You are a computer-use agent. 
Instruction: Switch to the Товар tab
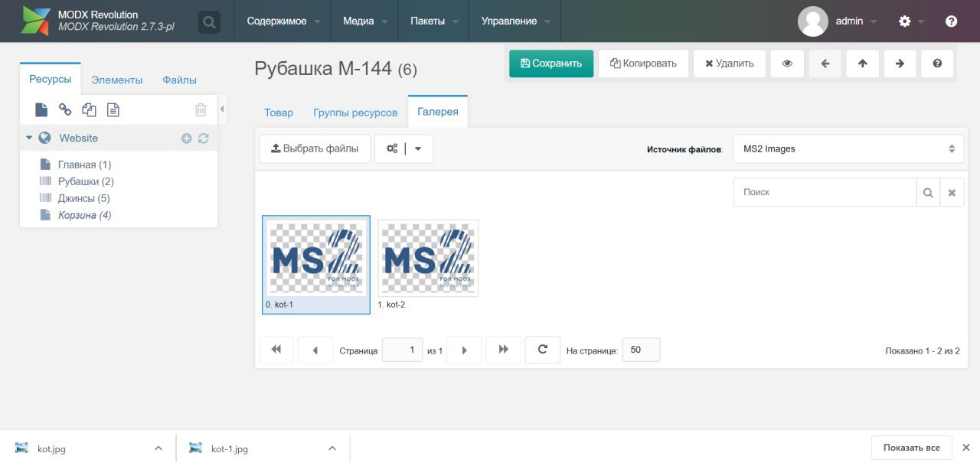pyautogui.click(x=279, y=112)
